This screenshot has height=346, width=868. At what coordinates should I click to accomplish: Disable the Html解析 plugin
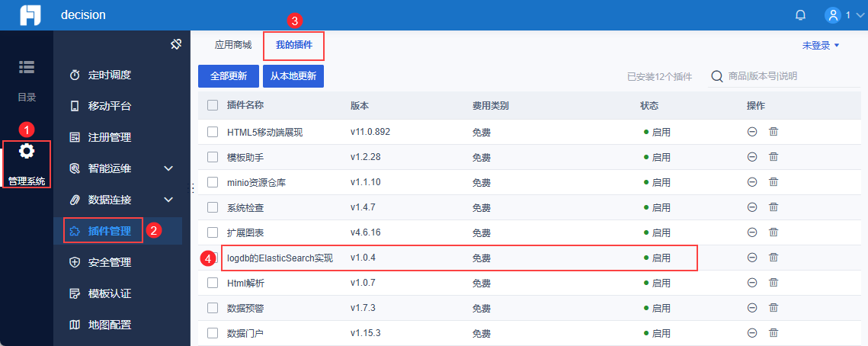pyautogui.click(x=752, y=283)
